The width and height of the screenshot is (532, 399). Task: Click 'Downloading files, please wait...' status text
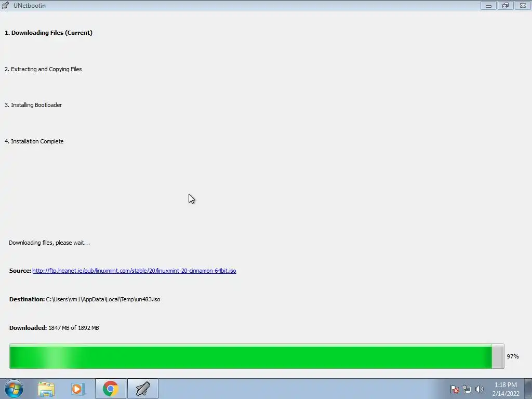pyautogui.click(x=49, y=243)
